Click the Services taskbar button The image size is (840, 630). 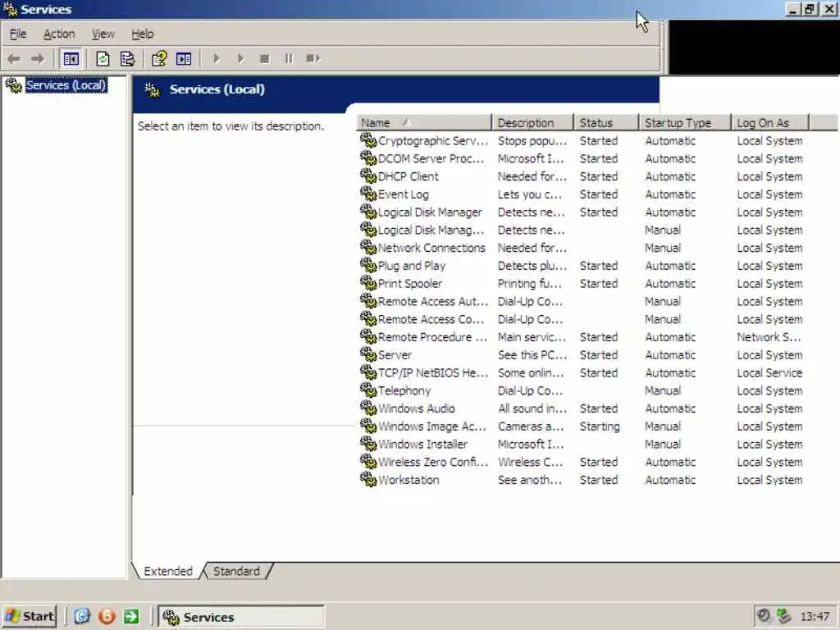pos(241,617)
